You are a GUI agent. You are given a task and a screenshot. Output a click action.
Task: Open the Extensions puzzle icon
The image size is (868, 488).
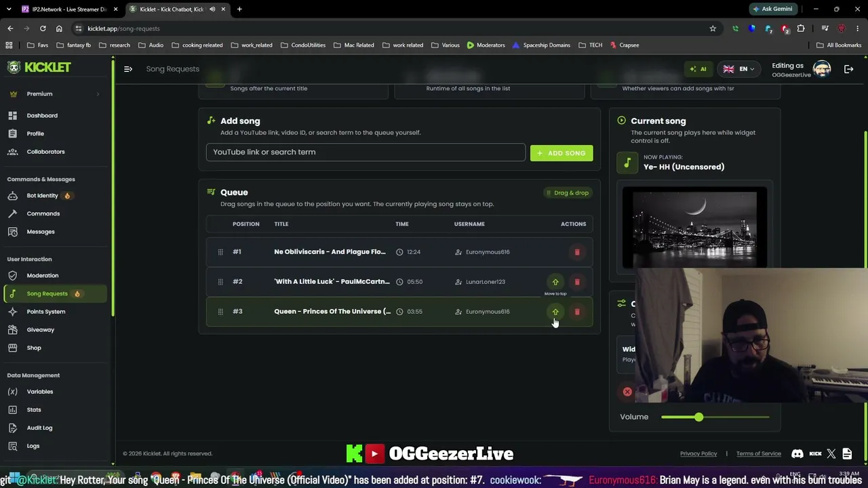801,28
